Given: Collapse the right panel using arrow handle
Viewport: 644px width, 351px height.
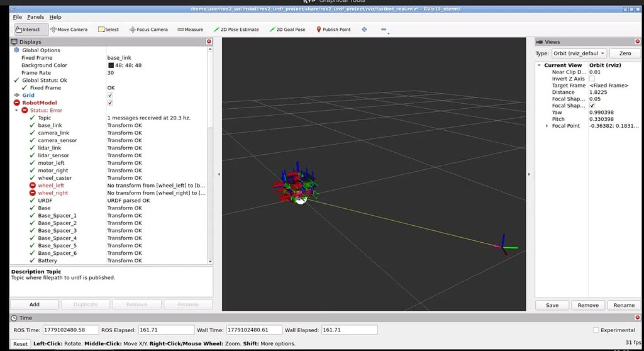Looking at the screenshot, I should [529, 174].
